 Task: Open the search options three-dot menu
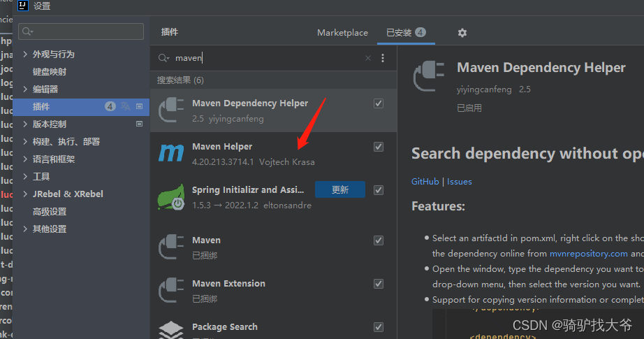pos(383,58)
